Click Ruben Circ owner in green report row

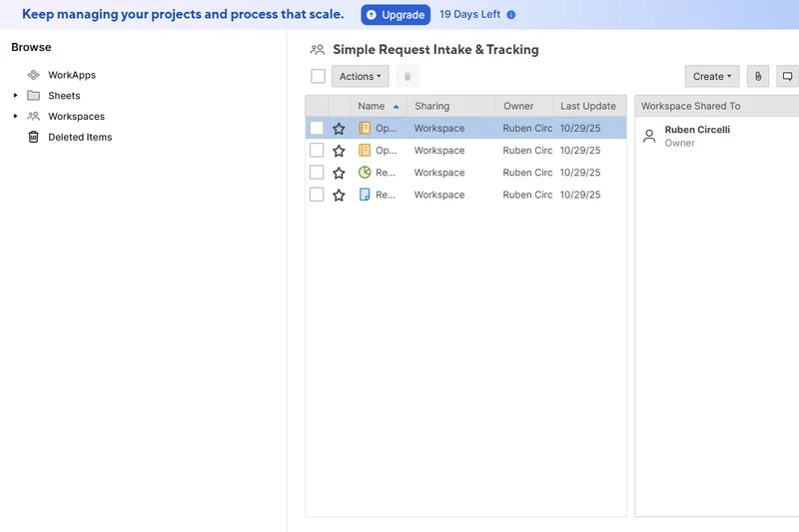tap(527, 173)
